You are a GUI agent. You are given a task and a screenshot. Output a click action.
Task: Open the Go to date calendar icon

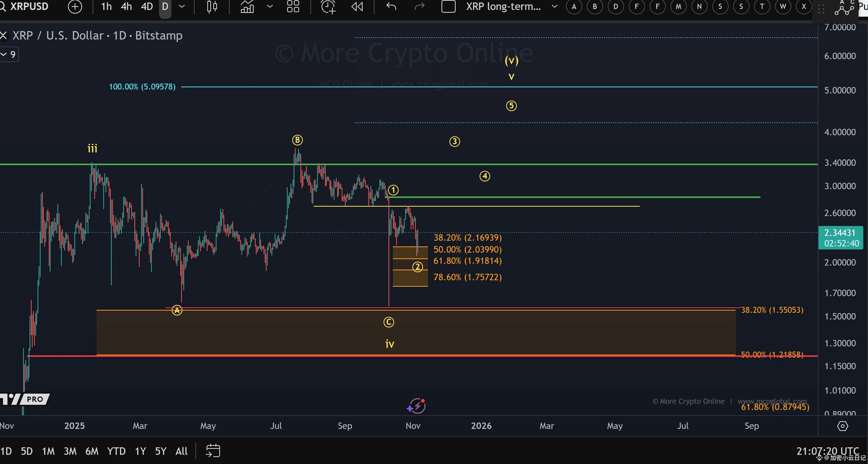coord(213,451)
